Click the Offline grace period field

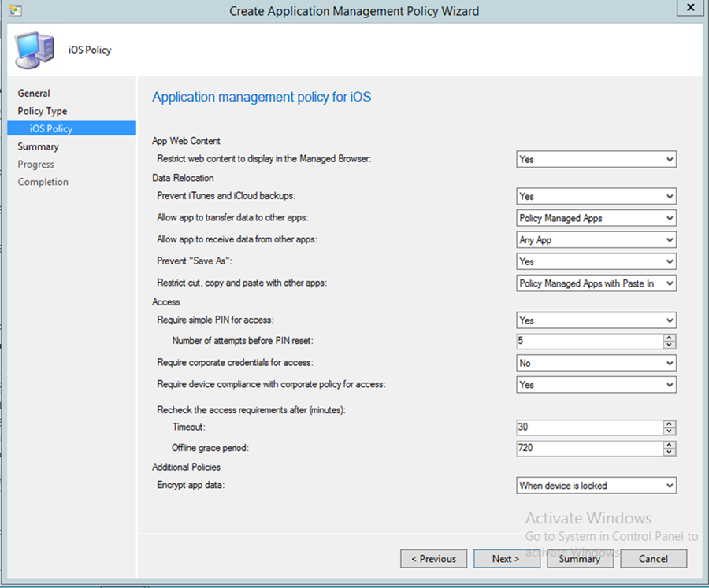click(589, 449)
